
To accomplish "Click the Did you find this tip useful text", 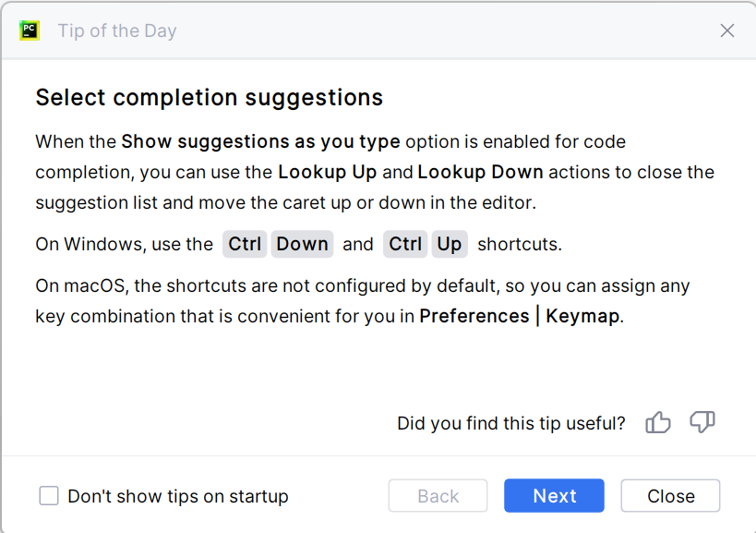I will (x=510, y=423).
